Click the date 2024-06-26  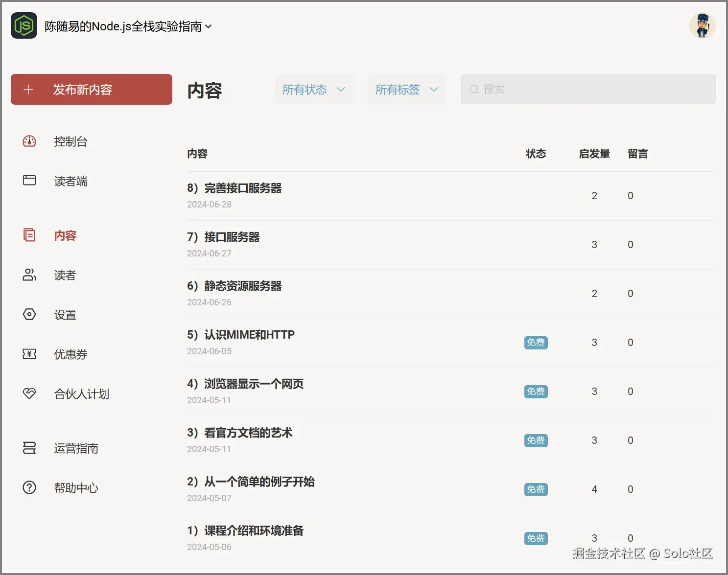209,302
